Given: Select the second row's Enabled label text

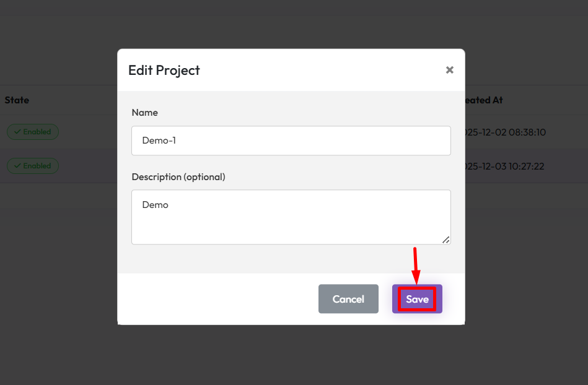Looking at the screenshot, I should point(37,166).
